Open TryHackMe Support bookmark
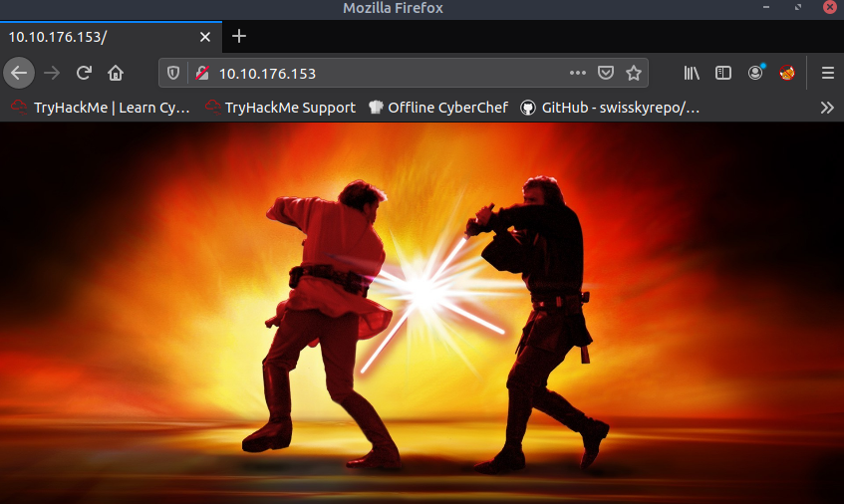This screenshot has width=844, height=504. coord(281,108)
